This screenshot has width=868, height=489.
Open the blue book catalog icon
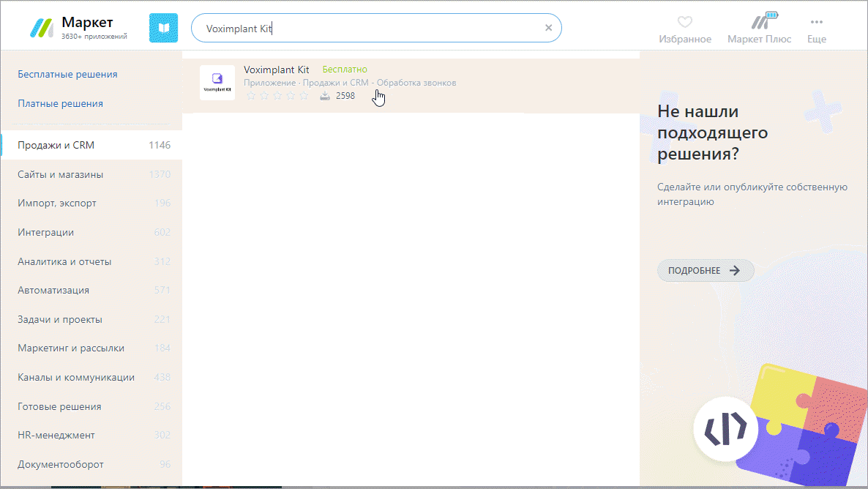pos(163,28)
